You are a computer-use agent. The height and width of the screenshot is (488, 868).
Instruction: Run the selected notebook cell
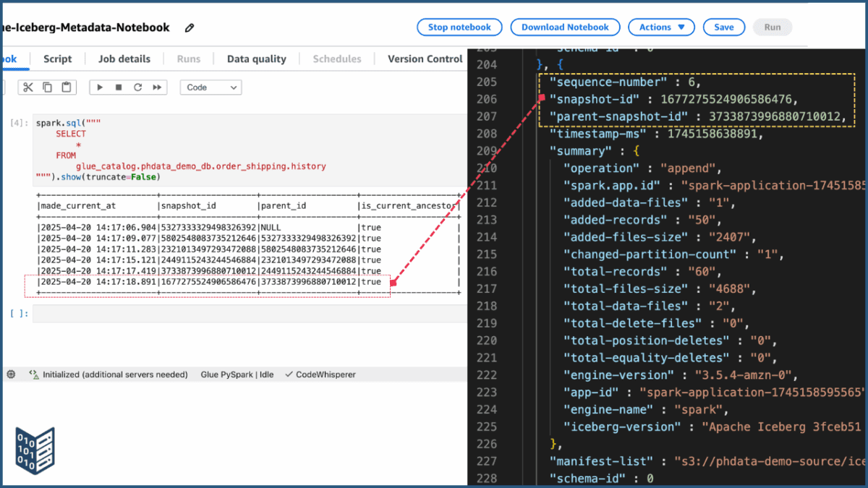(x=100, y=87)
